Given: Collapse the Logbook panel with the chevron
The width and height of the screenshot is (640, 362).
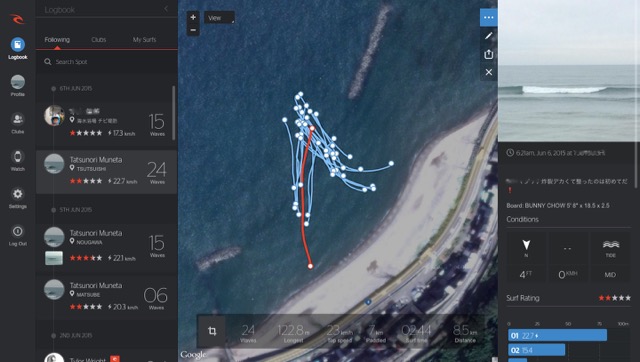Looking at the screenshot, I should [x=166, y=9].
